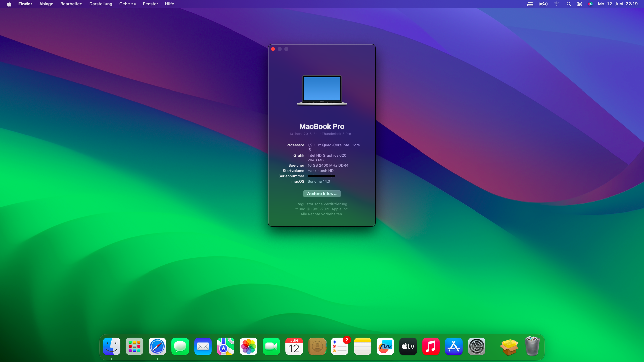Open the App Store icon
Image resolution: width=644 pixels, height=362 pixels.
454,346
